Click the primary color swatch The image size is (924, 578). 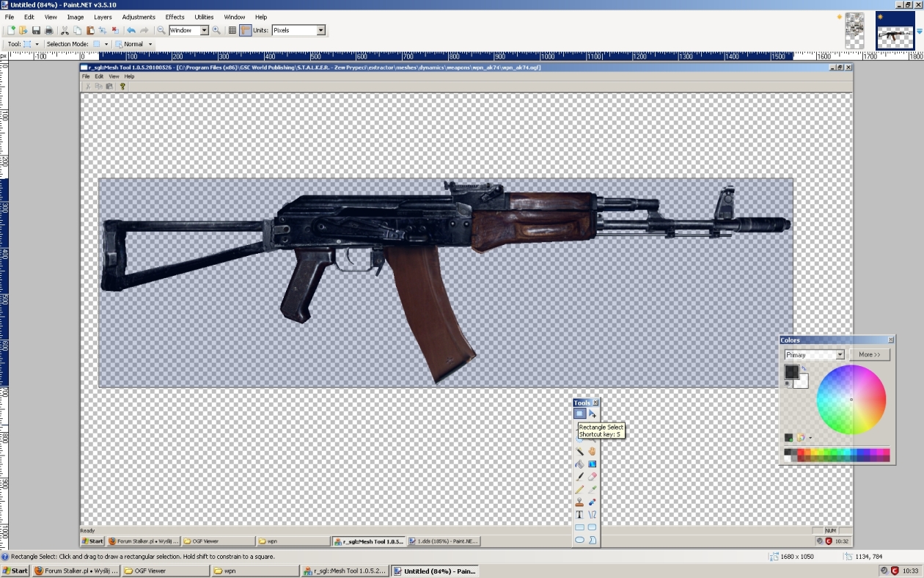point(791,372)
